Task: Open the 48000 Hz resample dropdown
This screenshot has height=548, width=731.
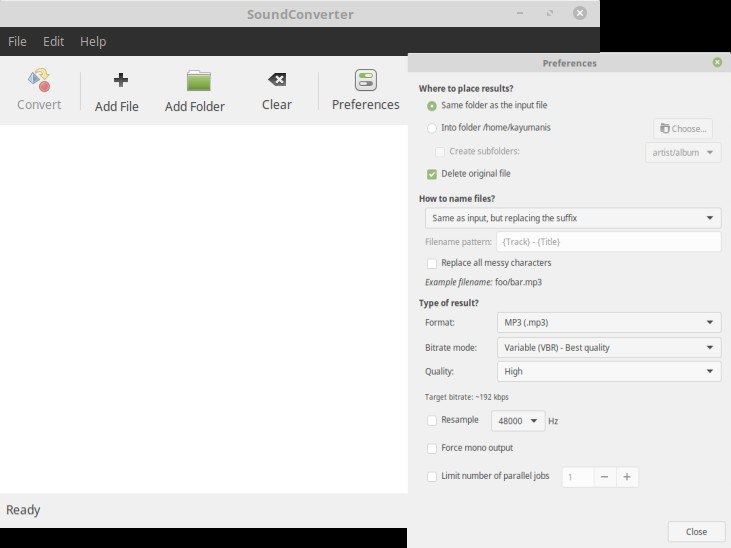Action: (x=518, y=421)
